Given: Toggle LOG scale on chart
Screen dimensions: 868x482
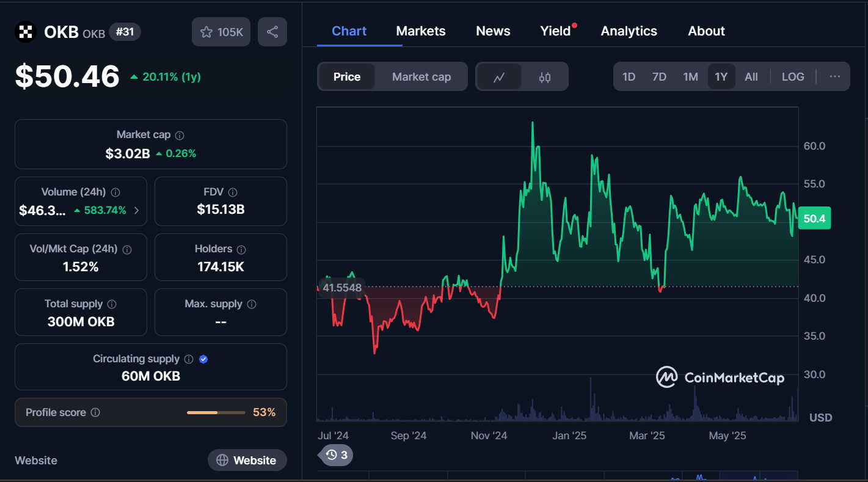Looking at the screenshot, I should coord(793,77).
